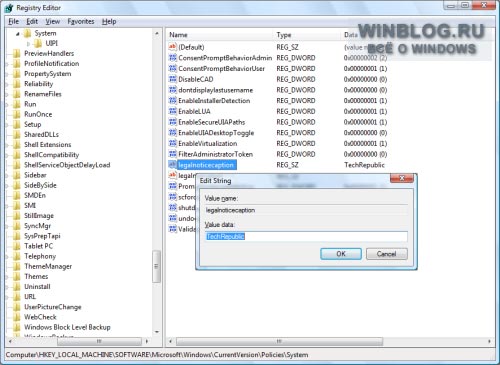Click the RunOnce folder icon
Viewport: 500px width, 365px height.
(17, 114)
